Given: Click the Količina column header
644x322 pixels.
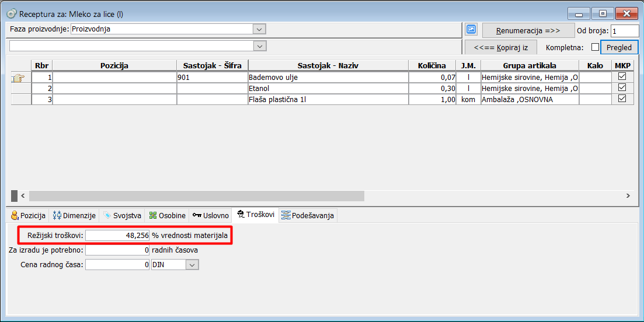Looking at the screenshot, I should tap(432, 66).
